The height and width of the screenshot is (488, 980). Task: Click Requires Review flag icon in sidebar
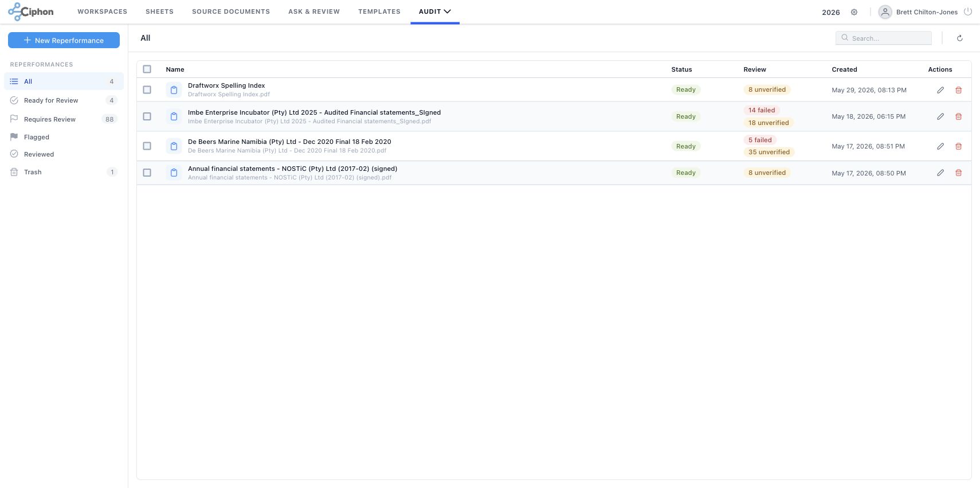[x=14, y=119]
